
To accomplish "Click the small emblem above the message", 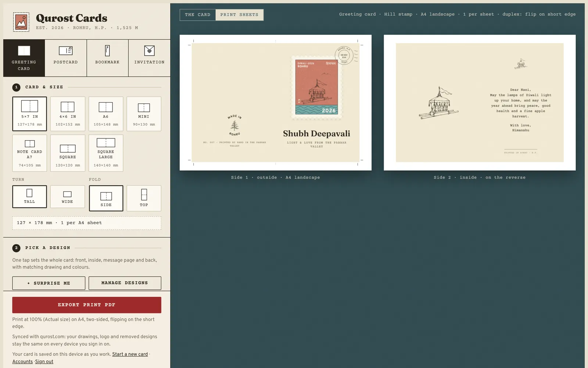I will click(521, 64).
